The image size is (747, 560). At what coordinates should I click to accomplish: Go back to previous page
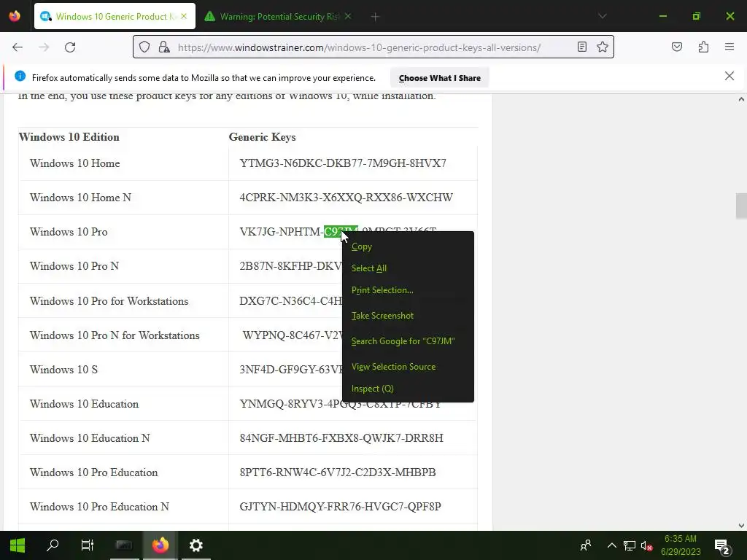(18, 47)
